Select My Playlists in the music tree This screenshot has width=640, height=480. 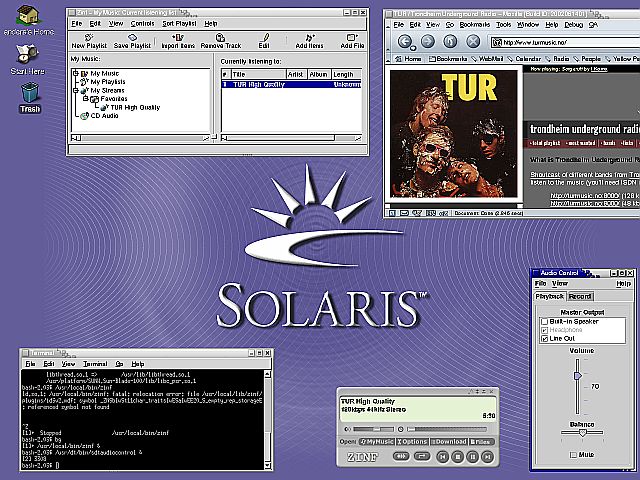[107, 82]
